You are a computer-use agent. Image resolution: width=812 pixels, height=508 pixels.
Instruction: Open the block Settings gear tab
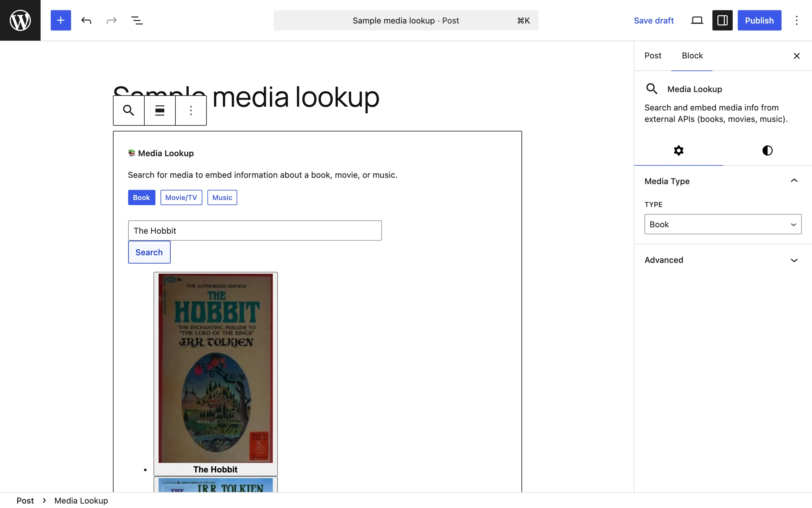pos(678,150)
